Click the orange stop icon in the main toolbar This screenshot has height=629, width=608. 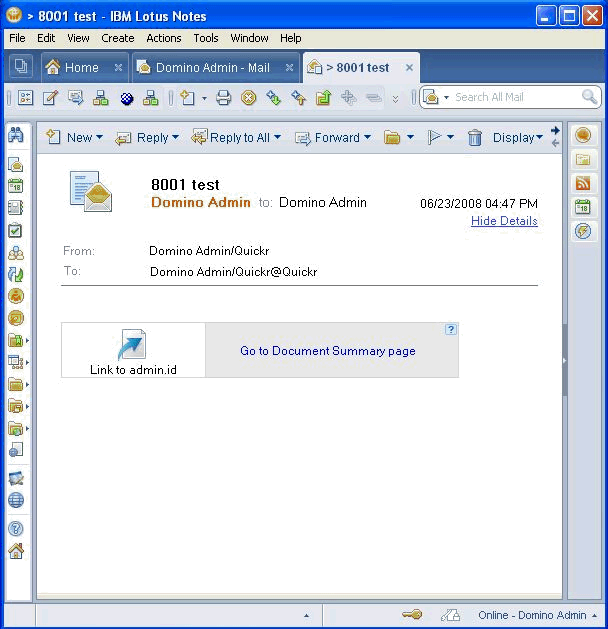pos(249,97)
